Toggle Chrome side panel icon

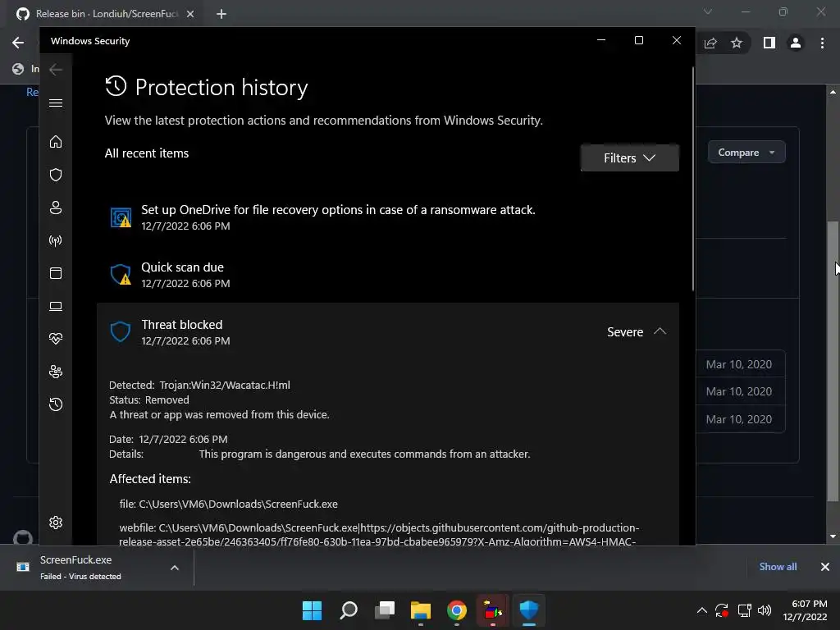769,43
